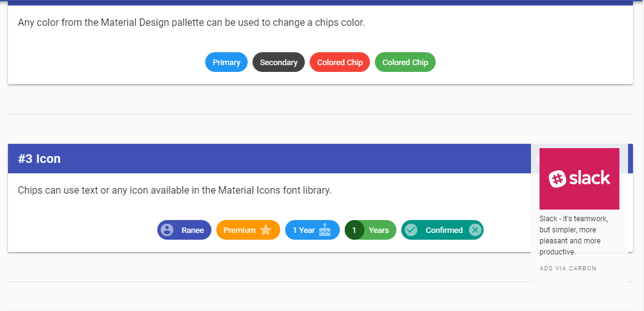Click the Ranee chip label
644x311 pixels.
[x=192, y=230]
